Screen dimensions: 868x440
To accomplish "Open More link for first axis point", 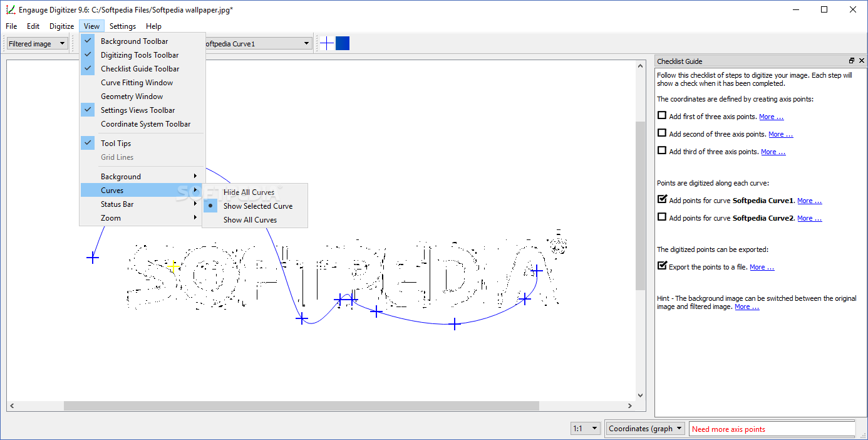I will pyautogui.click(x=771, y=117).
